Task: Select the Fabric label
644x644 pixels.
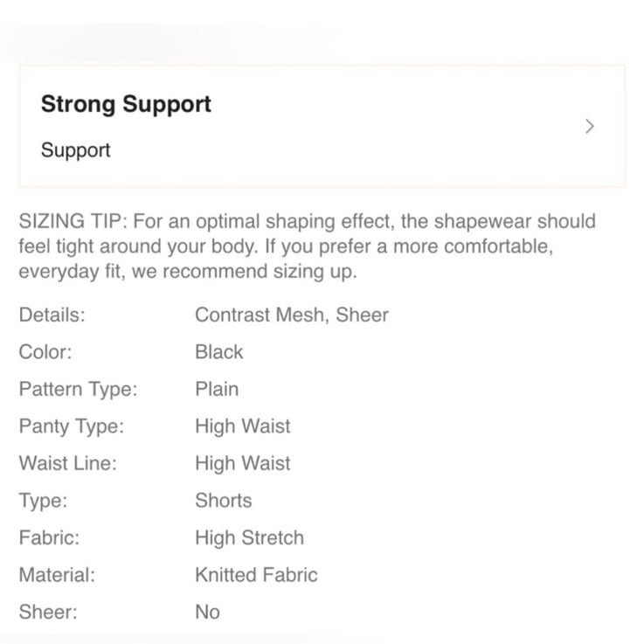Action: (x=49, y=537)
